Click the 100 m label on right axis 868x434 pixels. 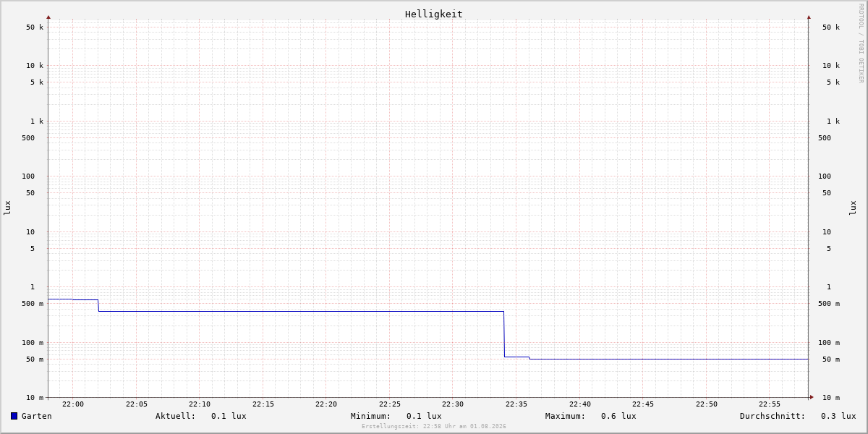829,343
